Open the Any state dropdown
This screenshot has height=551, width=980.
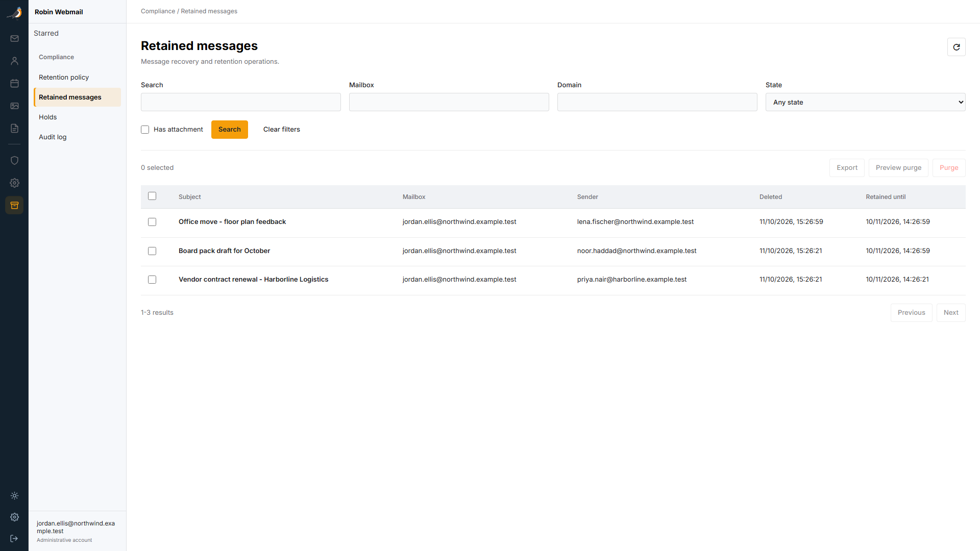(865, 102)
